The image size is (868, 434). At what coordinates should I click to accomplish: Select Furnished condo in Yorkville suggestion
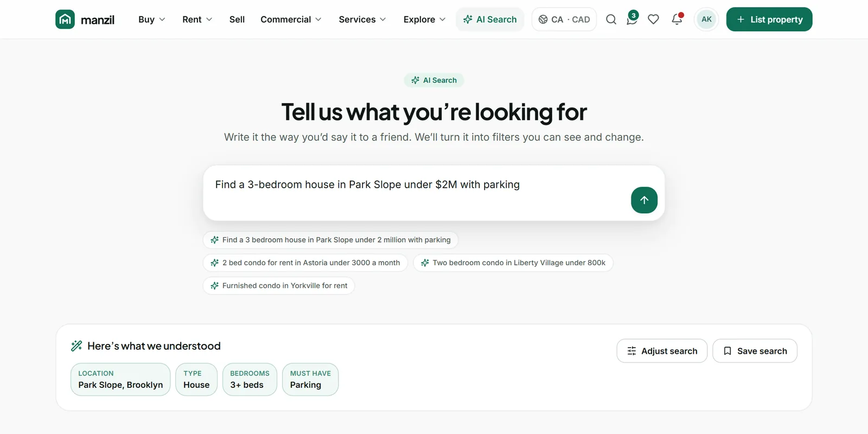pyautogui.click(x=279, y=285)
